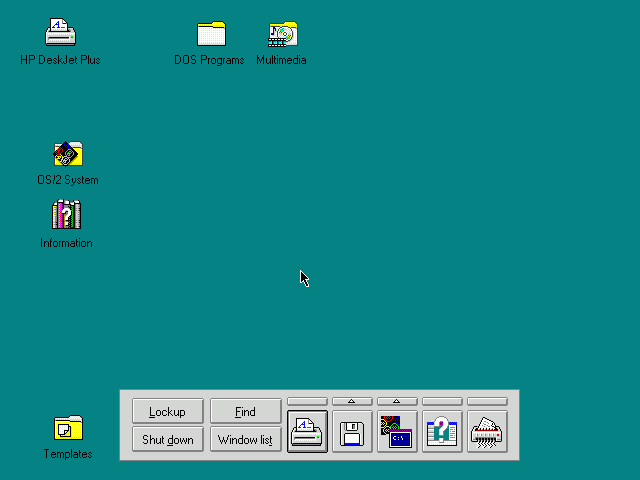640x480 pixels.
Task: Expand the drawer above the command prompt icon
Action: click(x=397, y=402)
